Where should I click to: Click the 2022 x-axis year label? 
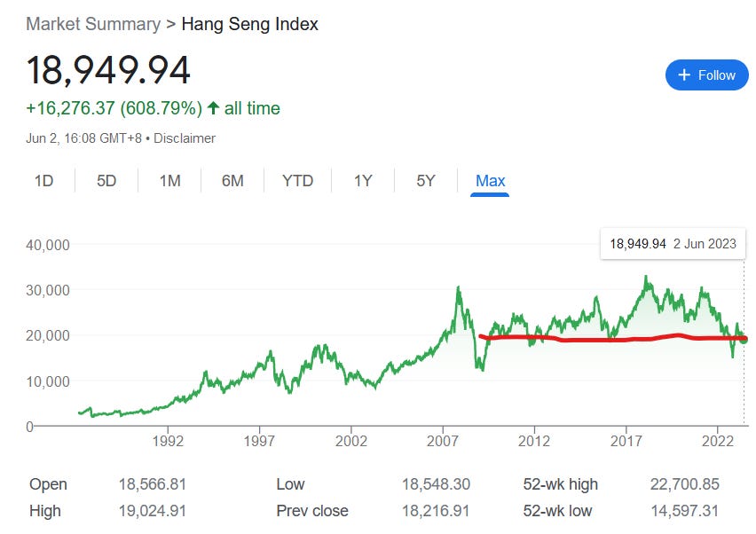pyautogui.click(x=718, y=441)
